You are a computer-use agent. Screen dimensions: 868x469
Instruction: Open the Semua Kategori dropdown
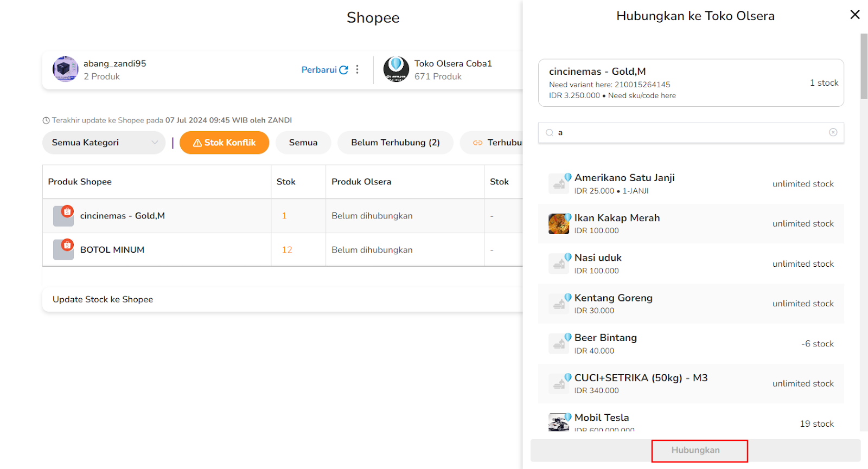(104, 143)
